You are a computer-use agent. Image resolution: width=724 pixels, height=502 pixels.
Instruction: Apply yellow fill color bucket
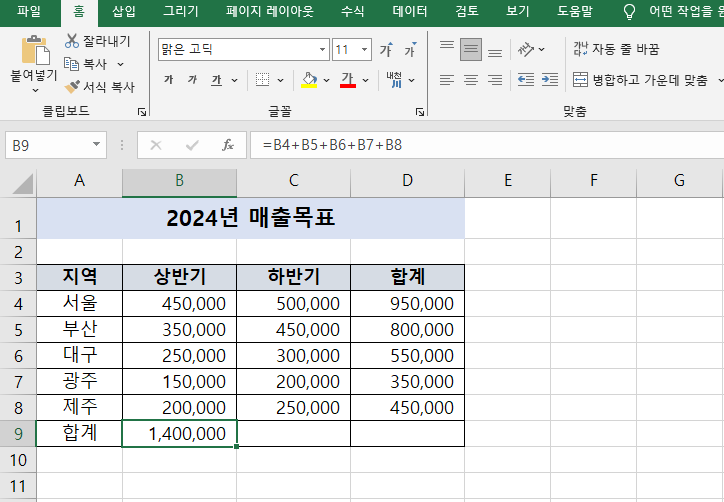(309, 80)
